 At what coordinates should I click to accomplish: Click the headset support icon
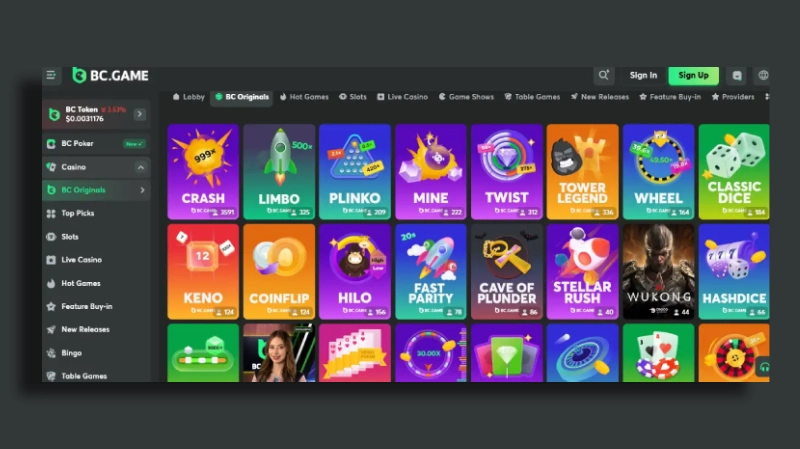tap(764, 367)
